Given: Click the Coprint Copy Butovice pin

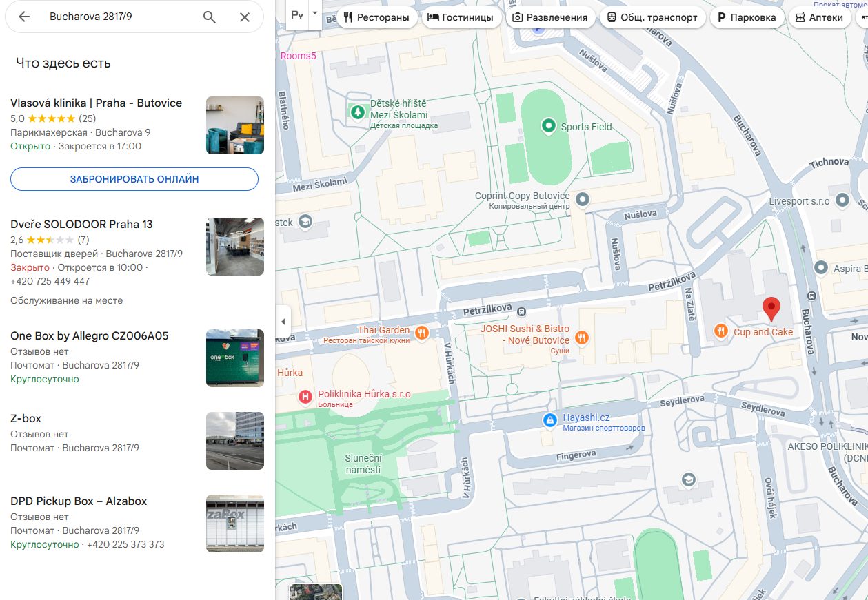Looking at the screenshot, I should click(583, 200).
